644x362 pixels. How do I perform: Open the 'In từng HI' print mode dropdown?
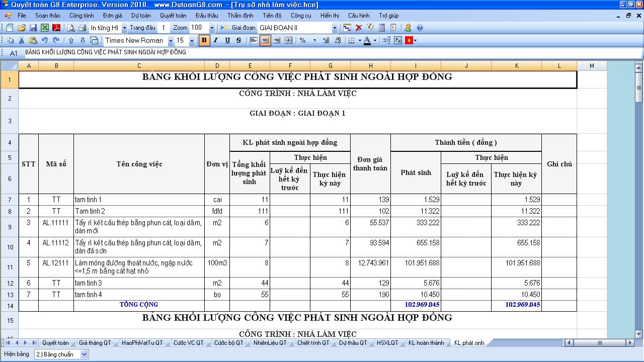point(124,28)
